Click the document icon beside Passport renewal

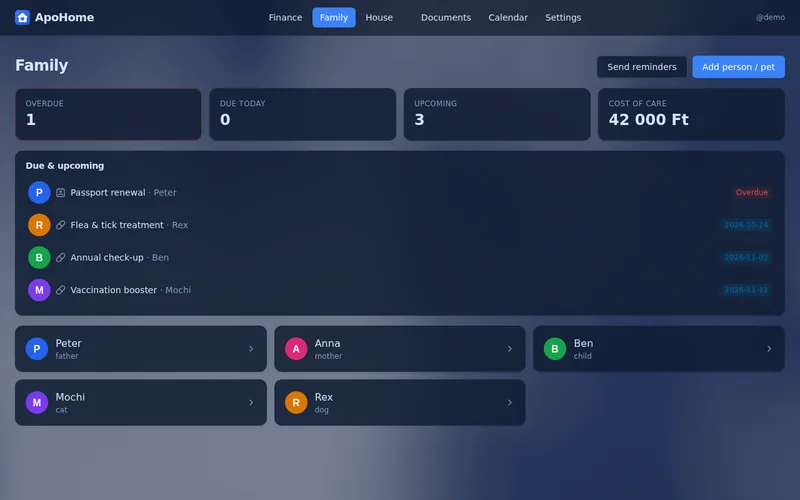tap(60, 192)
